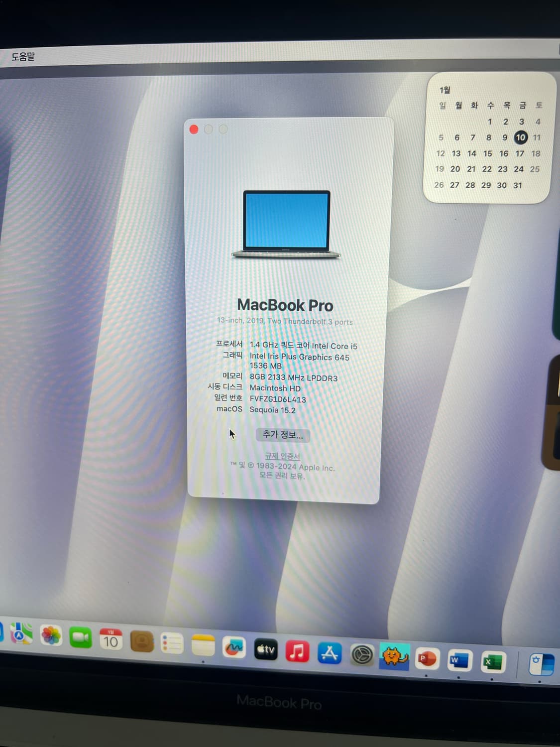Launch Reminders from the dock

click(x=172, y=643)
